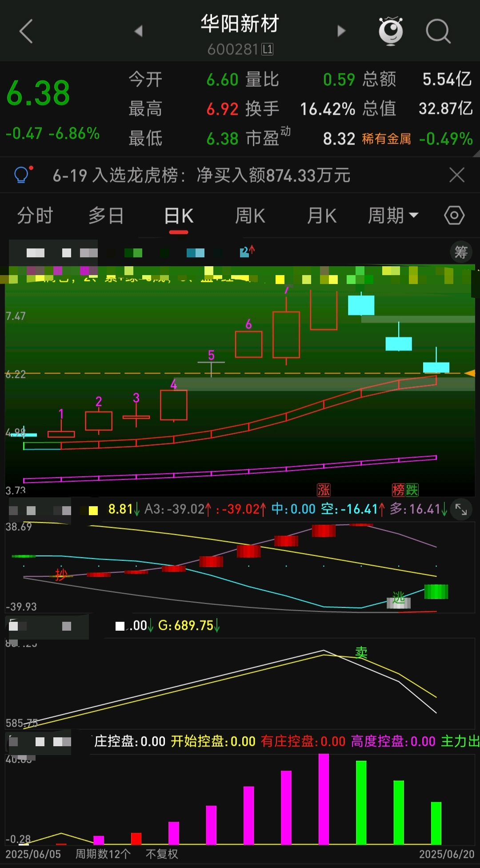Tap stock code 600281
The width and height of the screenshot is (480, 868).
pyautogui.click(x=233, y=49)
